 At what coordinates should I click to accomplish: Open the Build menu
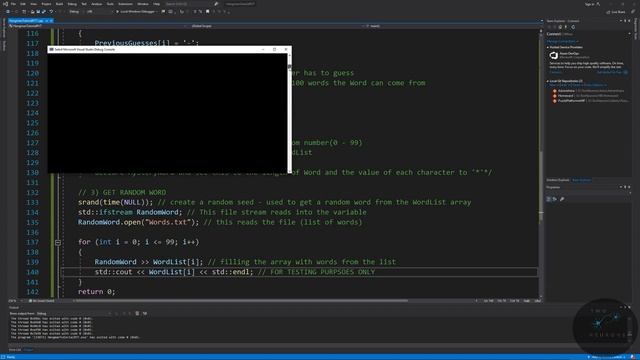[x=60, y=4]
